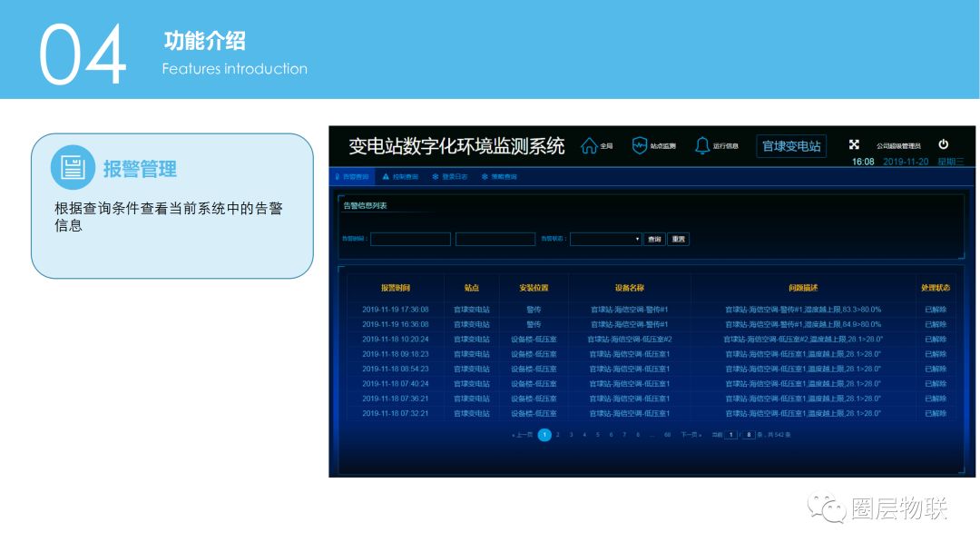980x552 pixels.
Task: Click 已解除 status in the 17:36:08 row
Action: 936,310
